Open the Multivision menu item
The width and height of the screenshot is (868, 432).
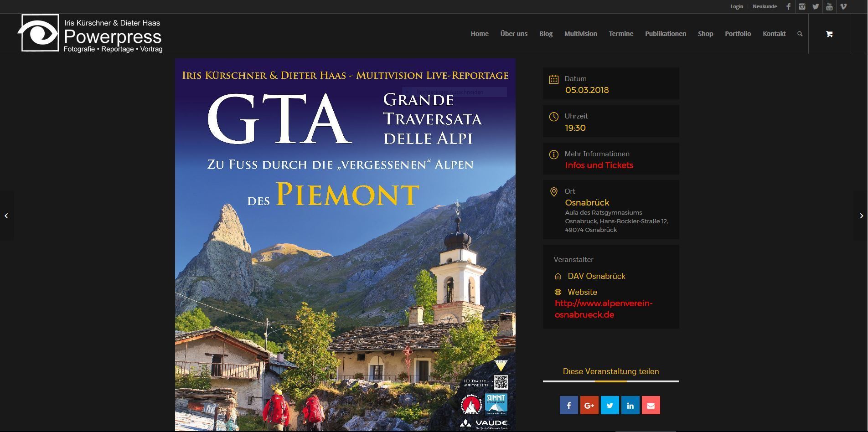[x=580, y=34]
